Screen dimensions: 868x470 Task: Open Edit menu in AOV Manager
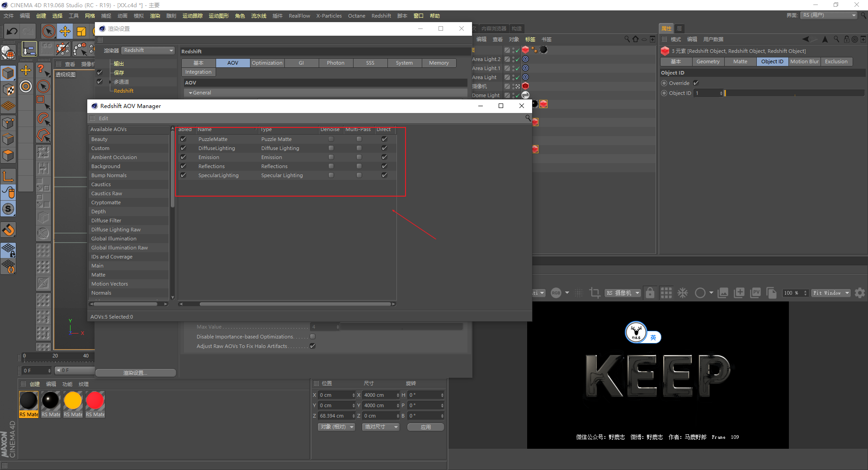[x=104, y=118]
